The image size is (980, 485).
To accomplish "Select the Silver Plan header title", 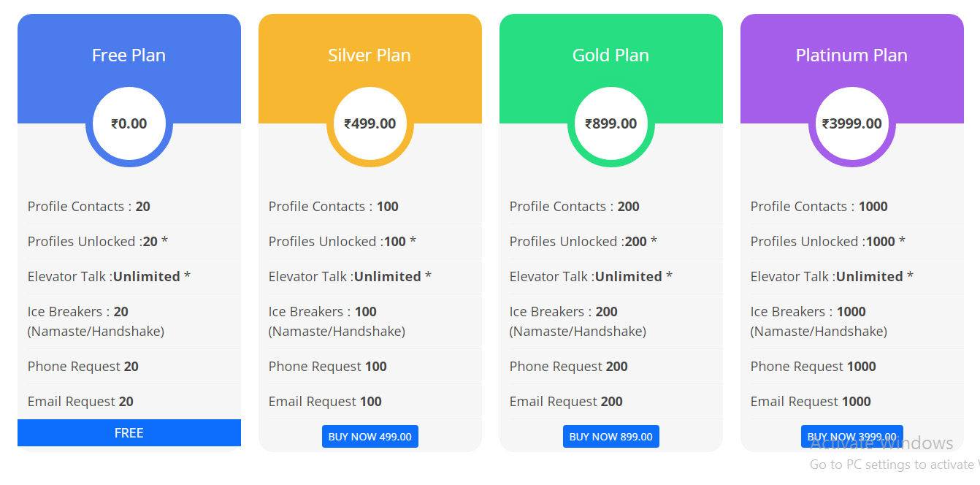I will (x=370, y=56).
